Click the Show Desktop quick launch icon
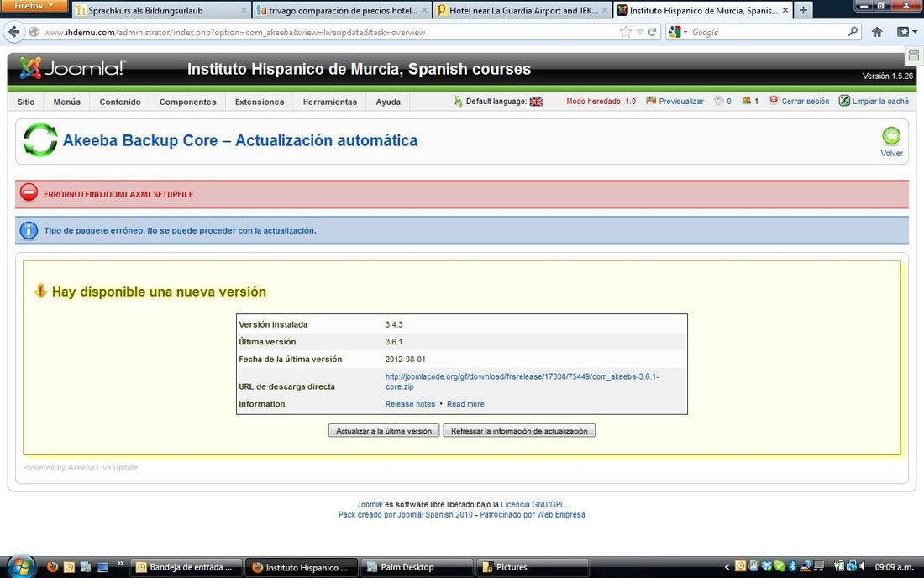Screen dimensions: 924x578 coord(102,567)
